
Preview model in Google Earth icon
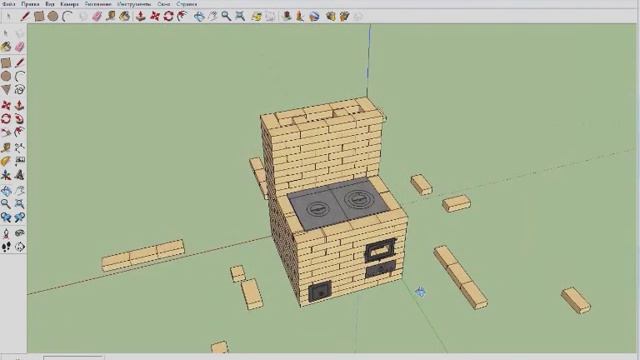tap(314, 16)
